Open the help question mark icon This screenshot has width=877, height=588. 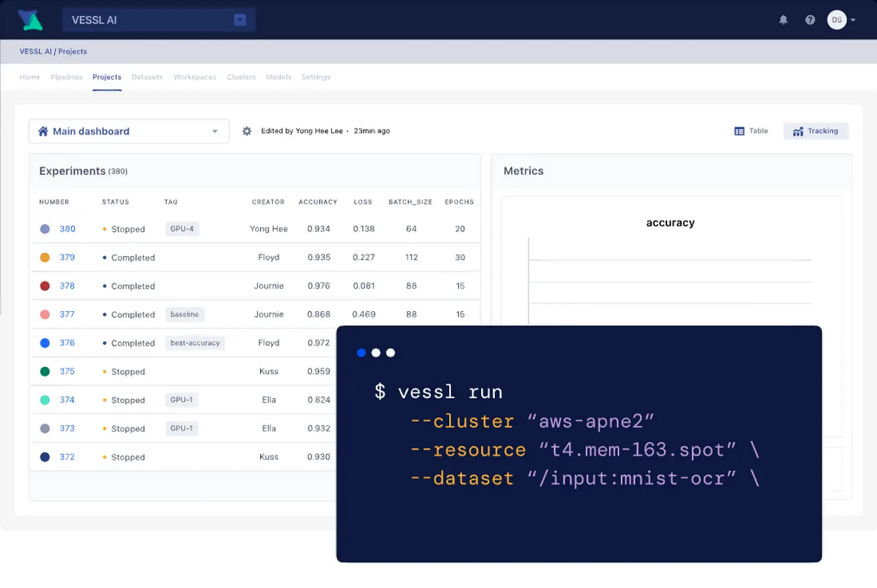810,20
